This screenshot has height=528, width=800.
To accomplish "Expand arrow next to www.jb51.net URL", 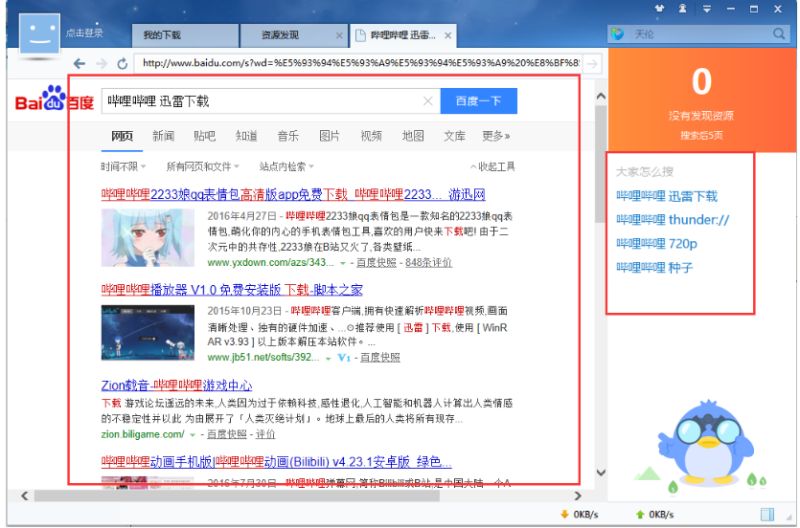I will point(328,358).
